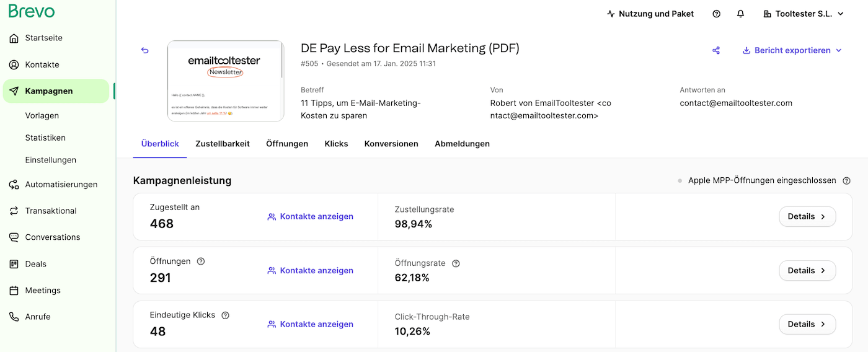The image size is (868, 352).
Task: Click the Kontakte person icon
Action: click(x=14, y=65)
